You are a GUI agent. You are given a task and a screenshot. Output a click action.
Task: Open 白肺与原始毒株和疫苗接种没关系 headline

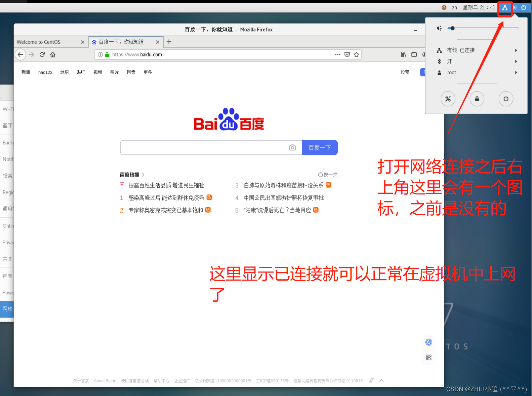pos(284,185)
